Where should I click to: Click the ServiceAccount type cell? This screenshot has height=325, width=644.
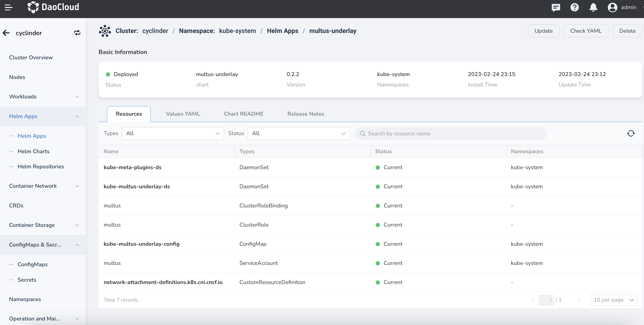258,263
